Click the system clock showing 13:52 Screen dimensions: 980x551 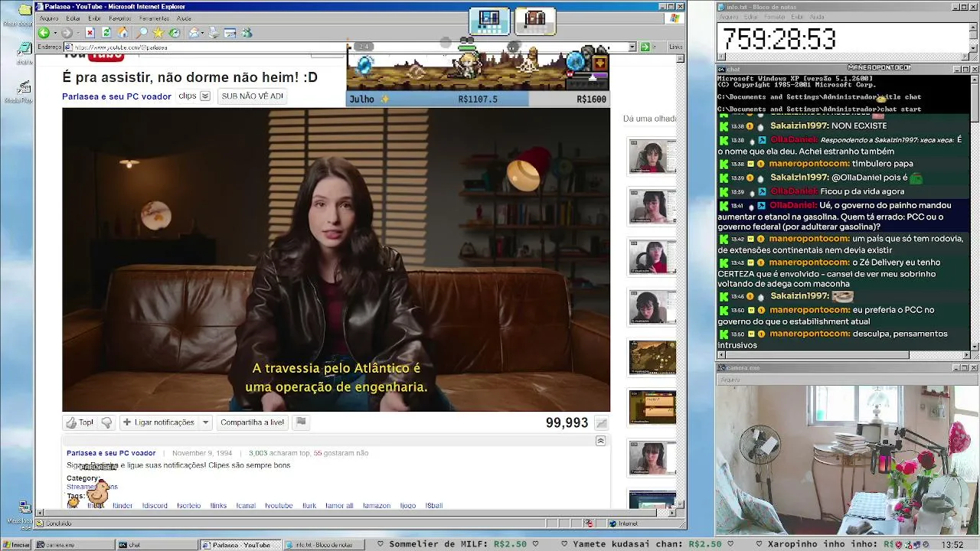click(952, 545)
